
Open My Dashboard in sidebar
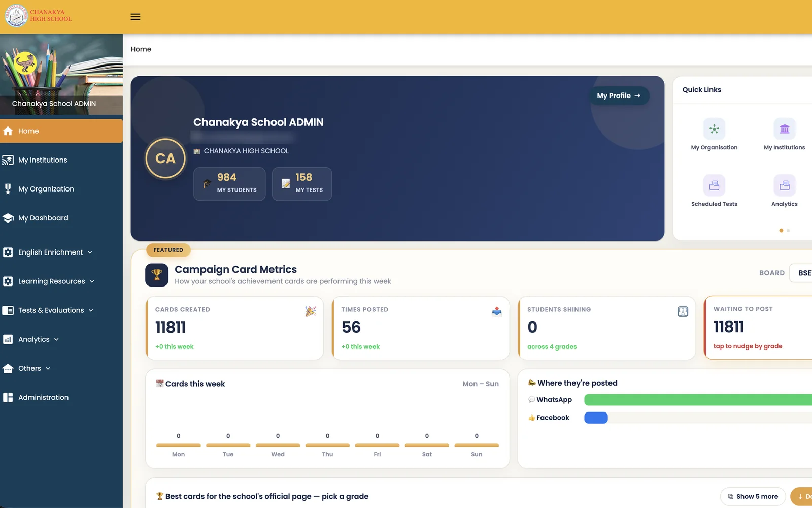tap(61, 218)
